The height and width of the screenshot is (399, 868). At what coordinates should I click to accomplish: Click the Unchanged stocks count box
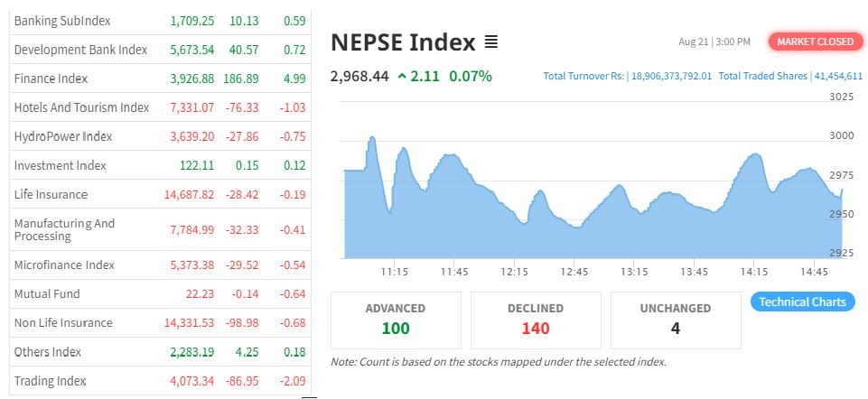pos(676,320)
